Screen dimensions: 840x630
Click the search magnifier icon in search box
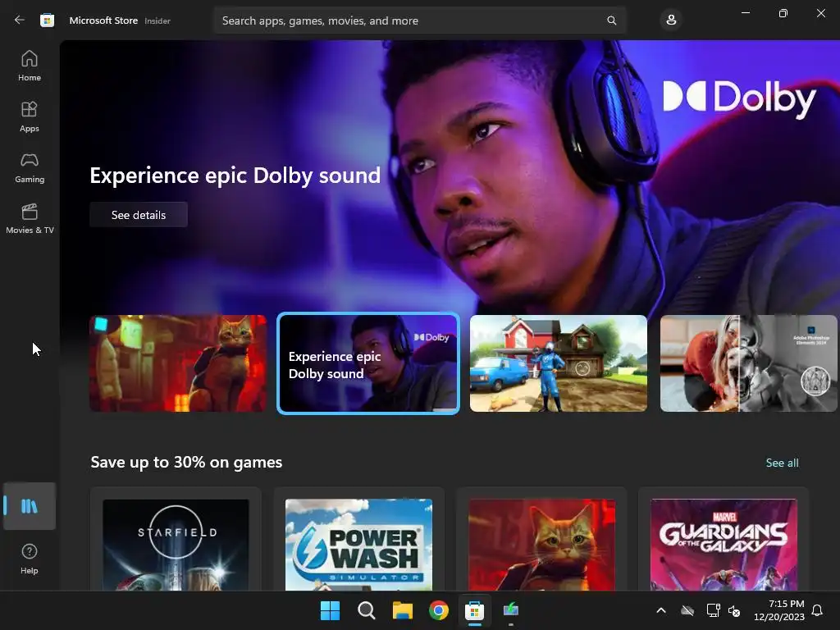[611, 21]
